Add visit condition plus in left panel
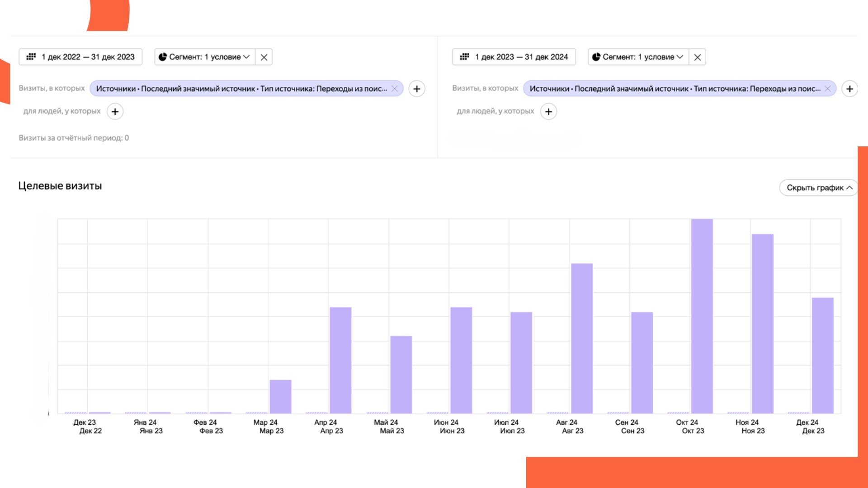Viewport: 868px width, 488px height. 417,89
